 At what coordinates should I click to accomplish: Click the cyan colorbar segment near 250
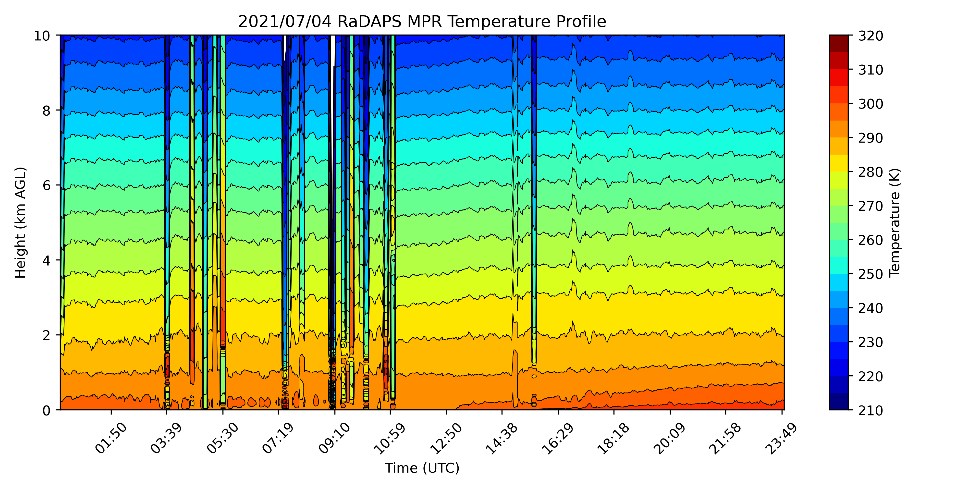coord(839,265)
